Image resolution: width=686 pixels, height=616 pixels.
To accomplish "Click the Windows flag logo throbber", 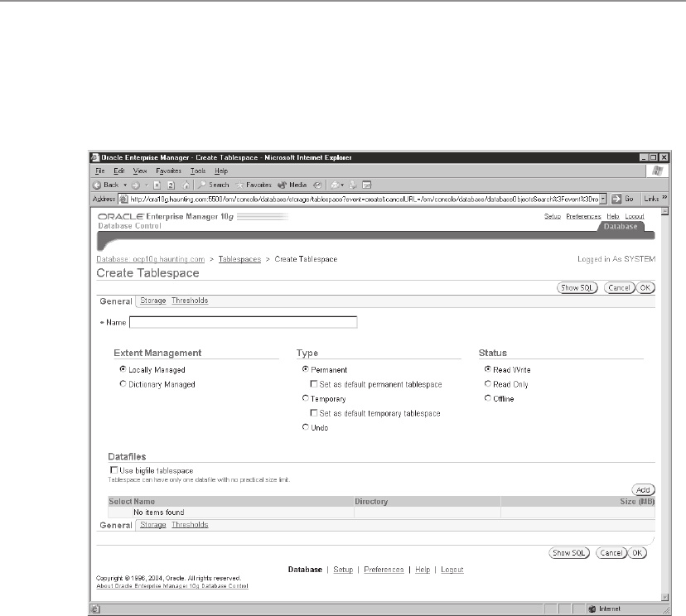I will tap(657, 171).
